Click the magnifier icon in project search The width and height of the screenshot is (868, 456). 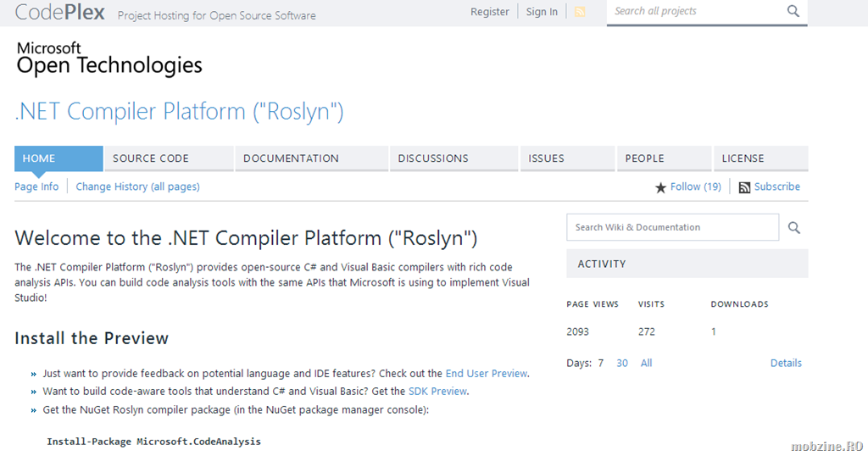point(793,11)
